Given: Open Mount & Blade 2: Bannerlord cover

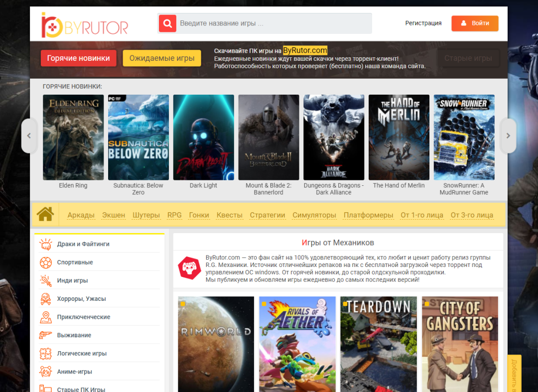Looking at the screenshot, I should click(269, 137).
